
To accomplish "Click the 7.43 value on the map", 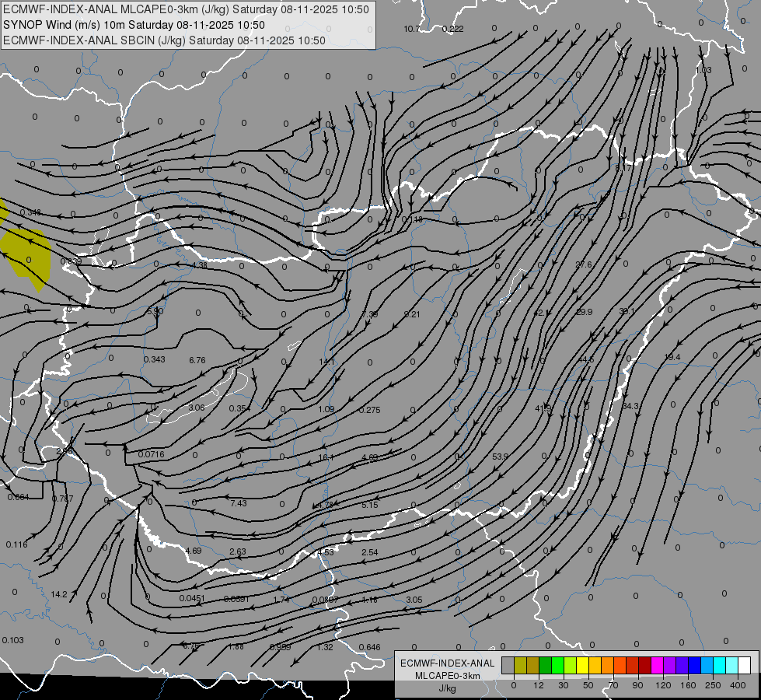I will click(x=239, y=504).
